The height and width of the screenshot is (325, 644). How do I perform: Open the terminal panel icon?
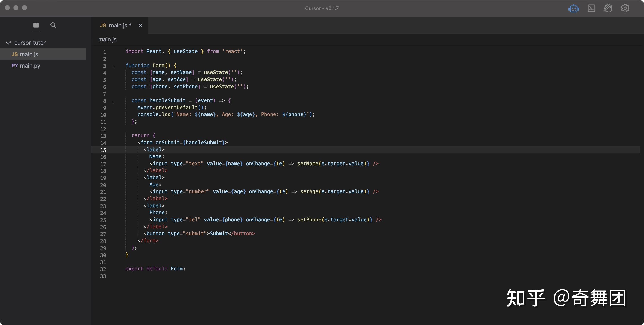tap(591, 8)
